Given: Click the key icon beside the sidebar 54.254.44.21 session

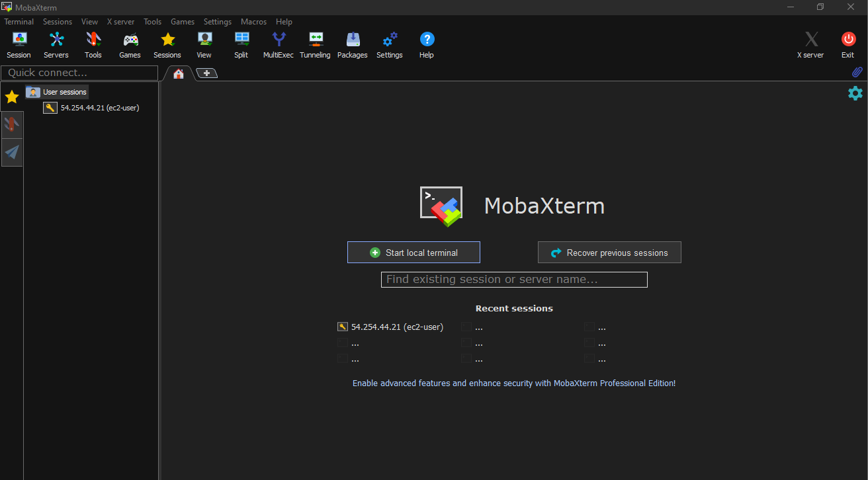Looking at the screenshot, I should [50, 108].
